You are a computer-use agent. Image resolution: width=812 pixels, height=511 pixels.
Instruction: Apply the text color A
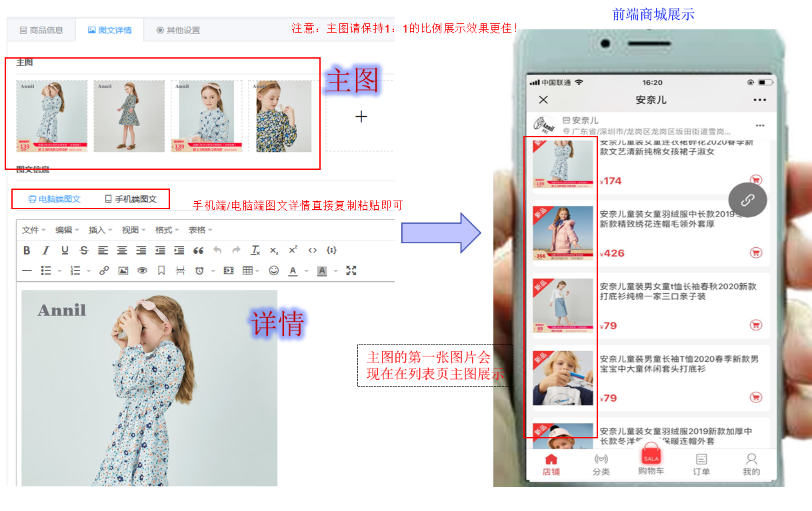293,270
